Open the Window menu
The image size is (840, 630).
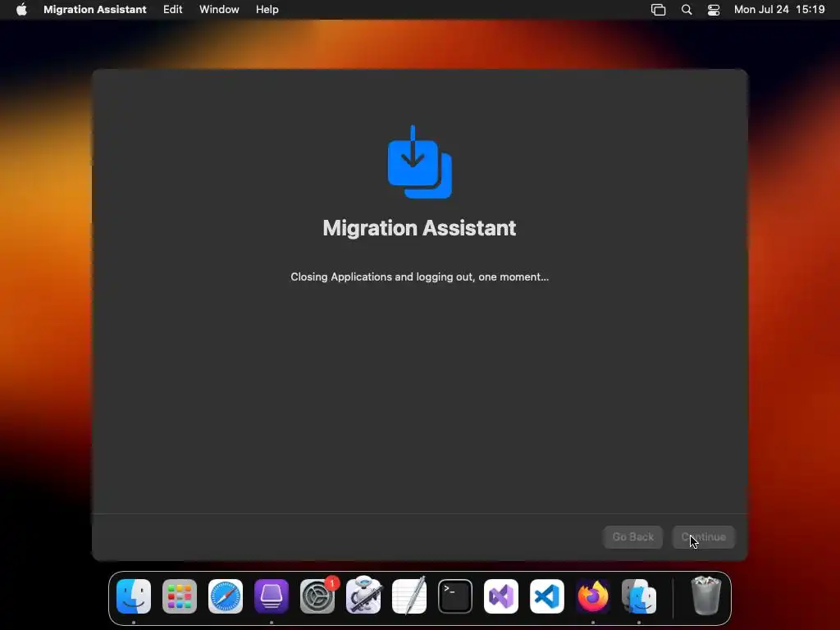point(219,10)
